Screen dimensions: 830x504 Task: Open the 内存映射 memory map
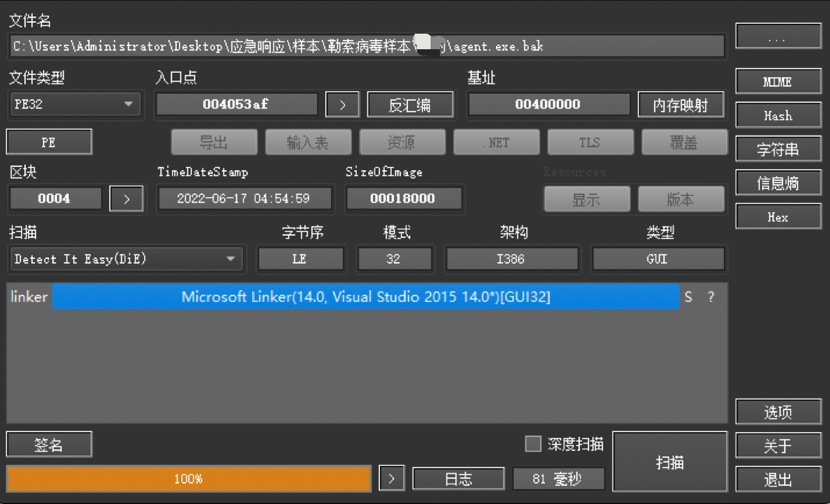coord(681,105)
